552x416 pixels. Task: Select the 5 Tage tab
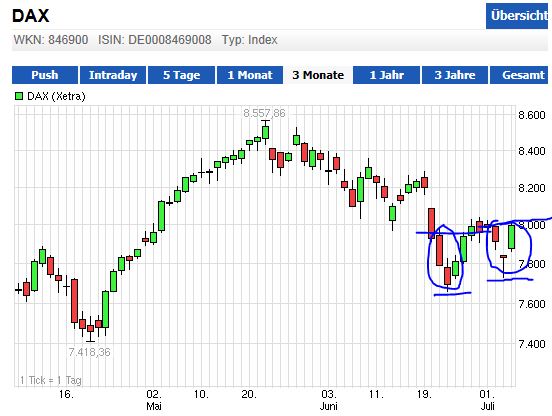[x=181, y=75]
